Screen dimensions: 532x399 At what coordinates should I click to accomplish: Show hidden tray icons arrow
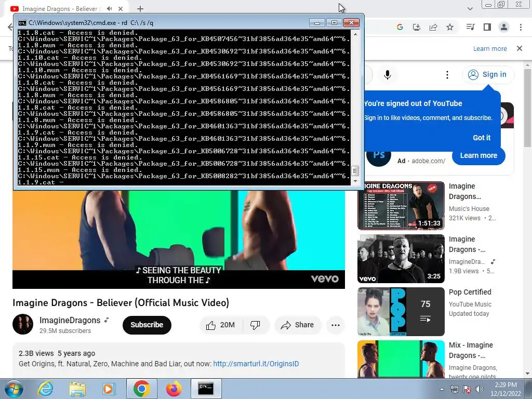[442, 389]
